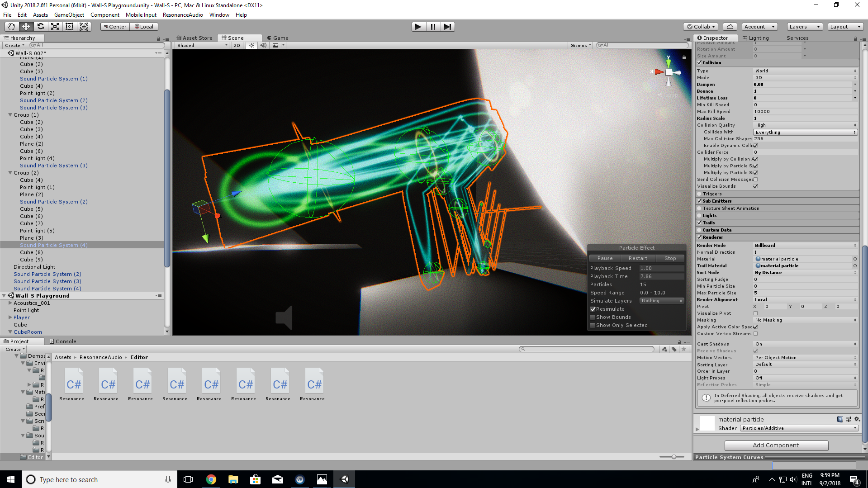The width and height of the screenshot is (868, 488).
Task: Uncheck the Resimulate checkbox
Action: point(593,309)
